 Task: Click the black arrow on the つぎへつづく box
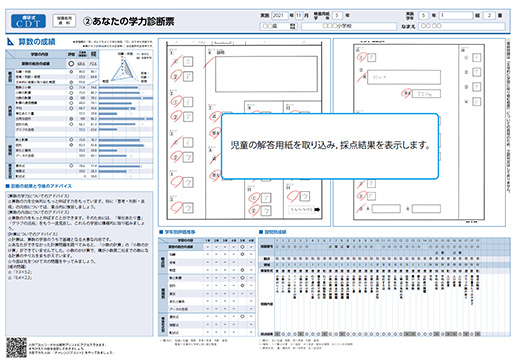tap(317, 209)
